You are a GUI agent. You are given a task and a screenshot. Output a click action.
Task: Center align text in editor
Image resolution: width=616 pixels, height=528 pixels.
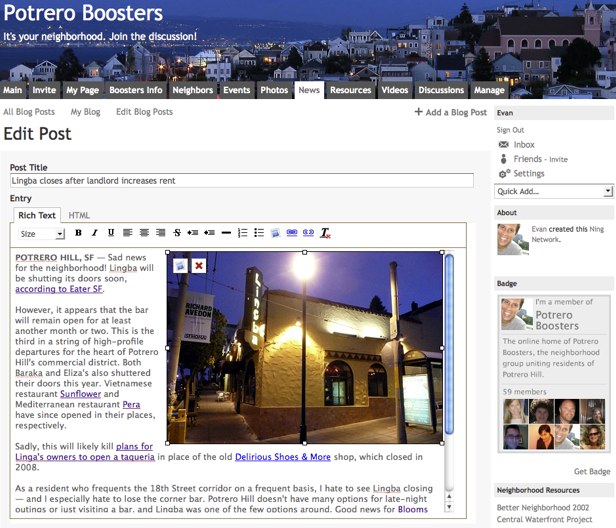[x=144, y=233]
